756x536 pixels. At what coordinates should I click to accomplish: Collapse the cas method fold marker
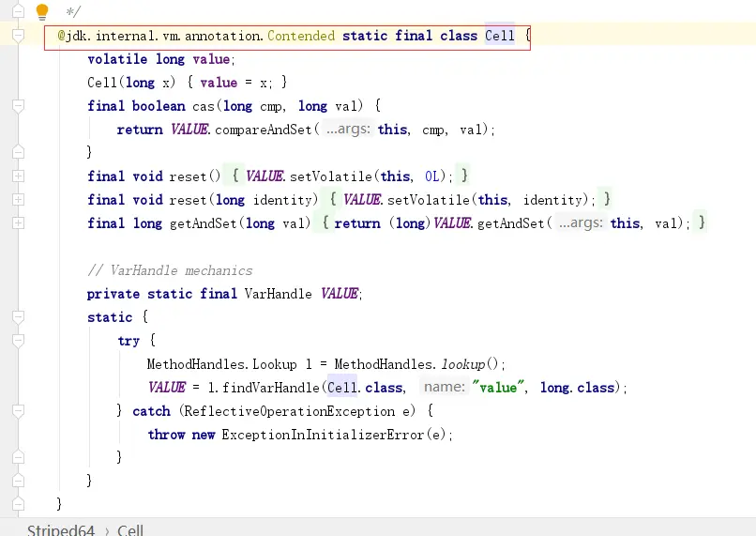coord(19,106)
